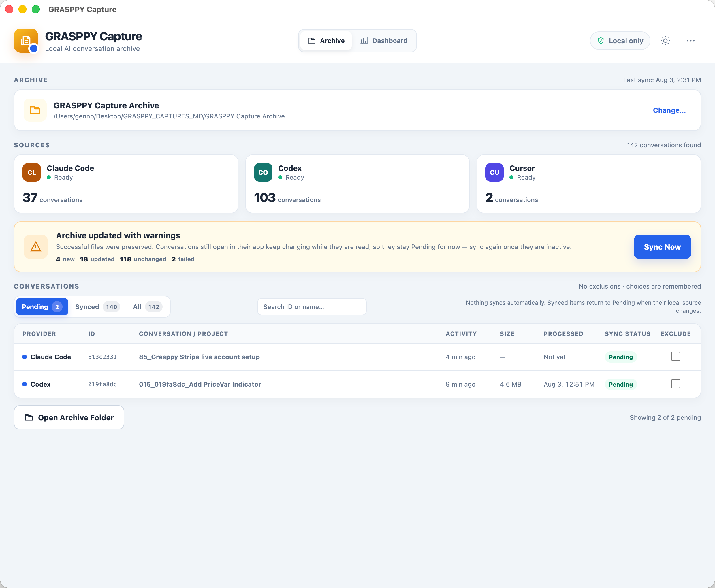
Task: Click the GRASPPY Capture app logo icon
Action: click(x=26, y=41)
